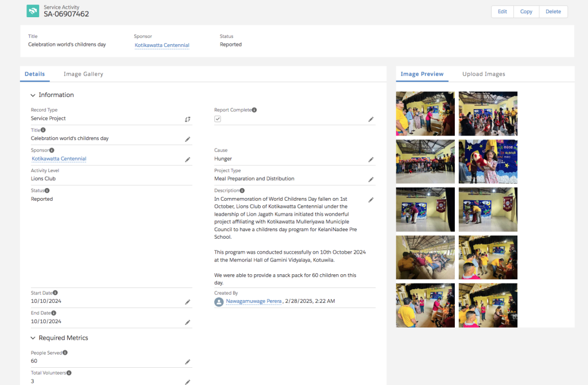This screenshot has height=385, width=588.
Task: Show info tooltip next to Description label
Action: tap(242, 190)
